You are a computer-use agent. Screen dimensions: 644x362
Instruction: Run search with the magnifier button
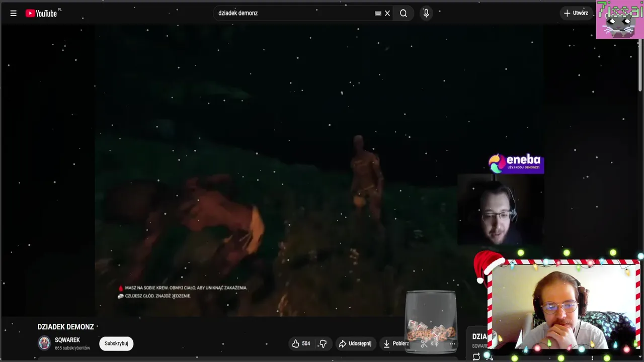404,13
